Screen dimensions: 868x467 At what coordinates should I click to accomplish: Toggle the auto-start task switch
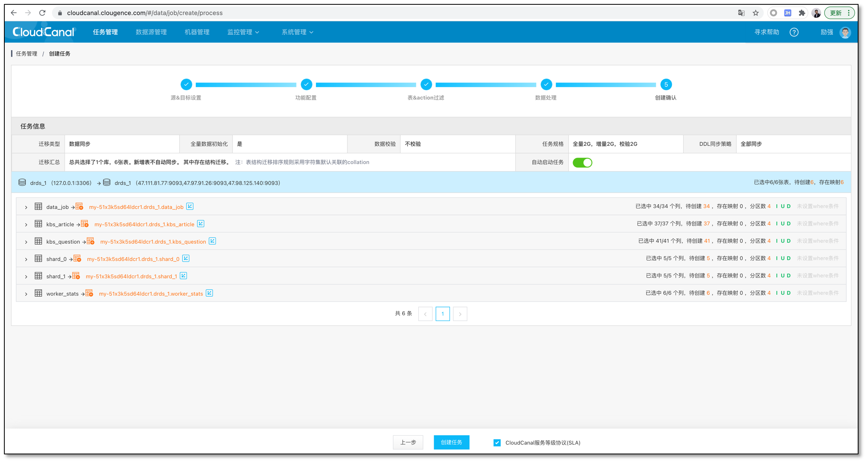(x=582, y=162)
